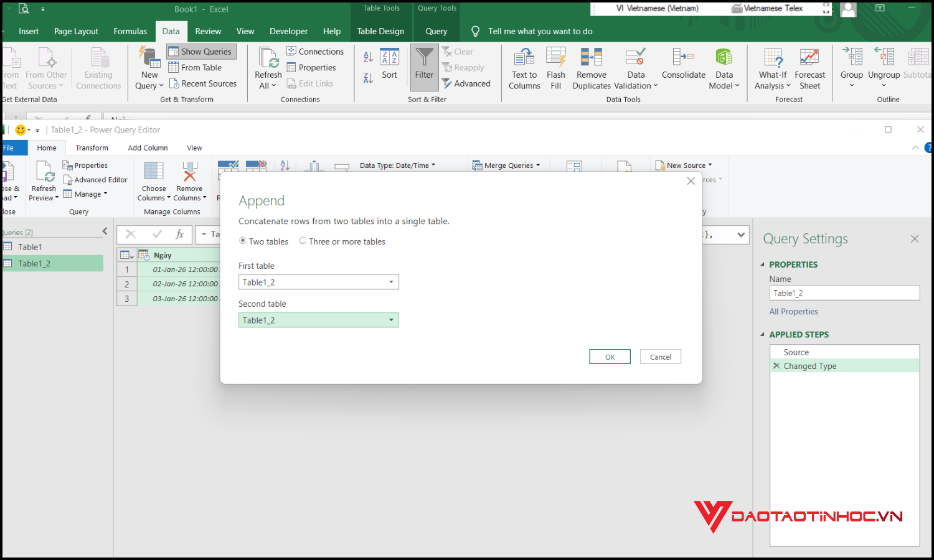Click OK to append the tables

(x=609, y=356)
